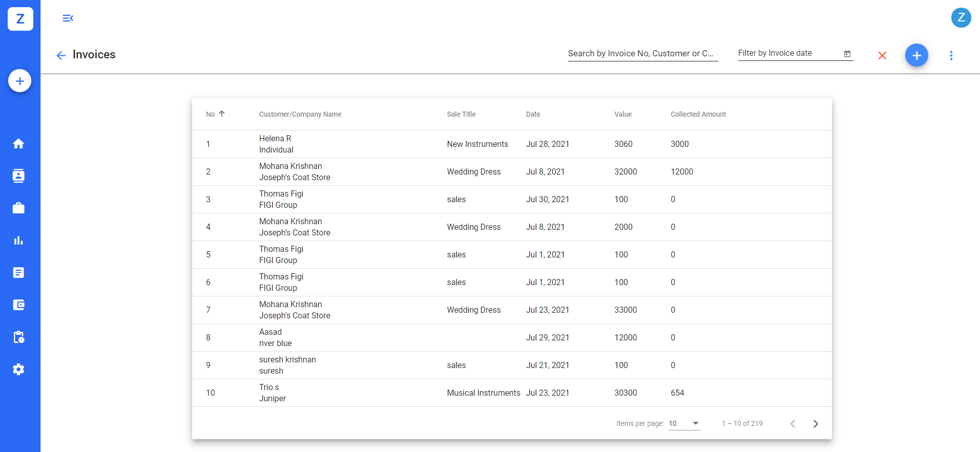Image resolution: width=980 pixels, height=452 pixels.
Task: Sort by Sale Title column header
Action: 461,114
